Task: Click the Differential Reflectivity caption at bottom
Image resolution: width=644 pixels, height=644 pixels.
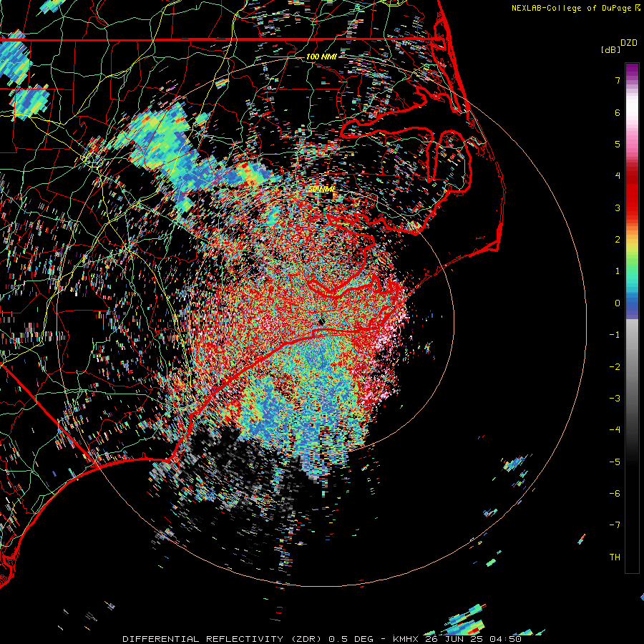Action: [322, 639]
